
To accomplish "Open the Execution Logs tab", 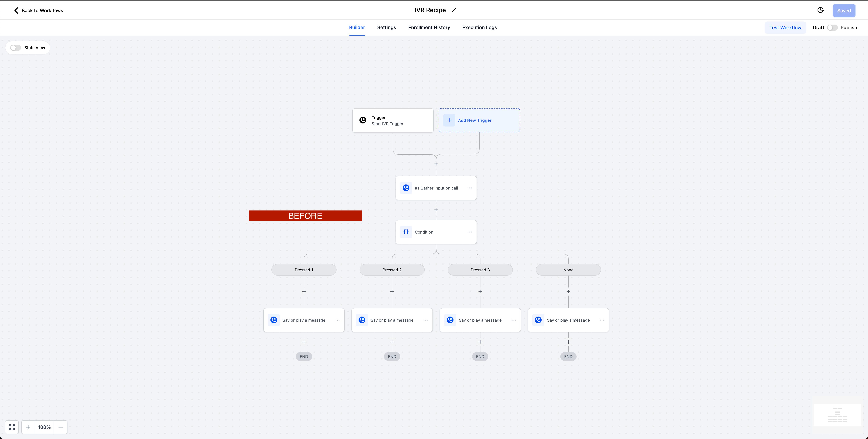I will [x=479, y=28].
